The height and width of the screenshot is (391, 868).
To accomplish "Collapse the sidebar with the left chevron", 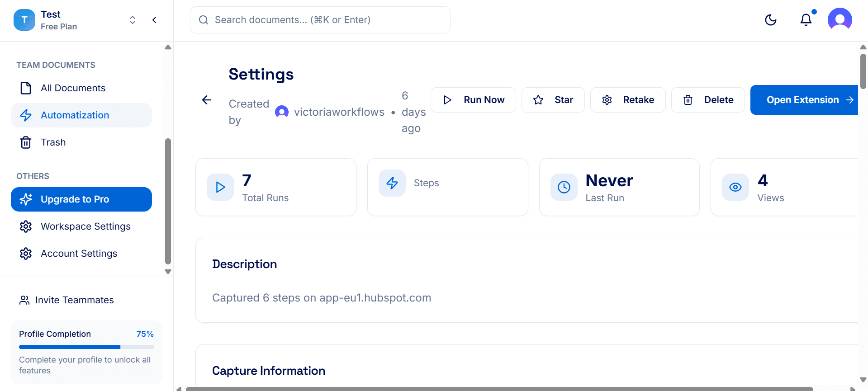I will [x=154, y=20].
